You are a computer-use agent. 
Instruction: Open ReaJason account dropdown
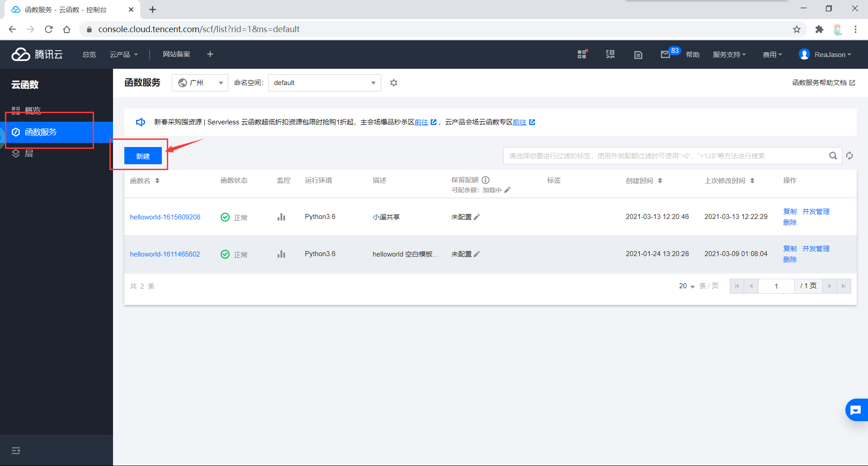(x=833, y=54)
